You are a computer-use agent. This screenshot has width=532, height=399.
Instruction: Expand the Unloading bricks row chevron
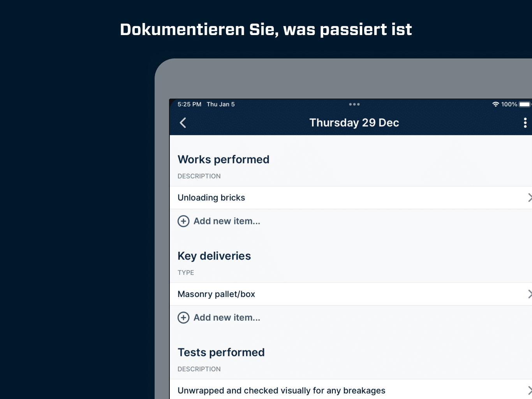click(530, 198)
